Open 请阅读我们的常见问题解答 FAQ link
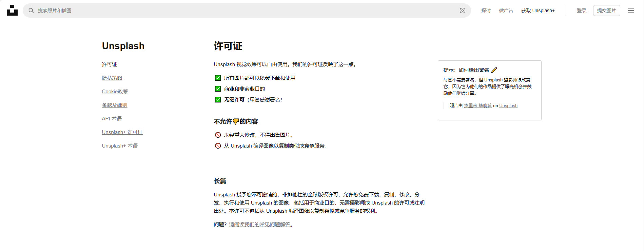 [260, 225]
